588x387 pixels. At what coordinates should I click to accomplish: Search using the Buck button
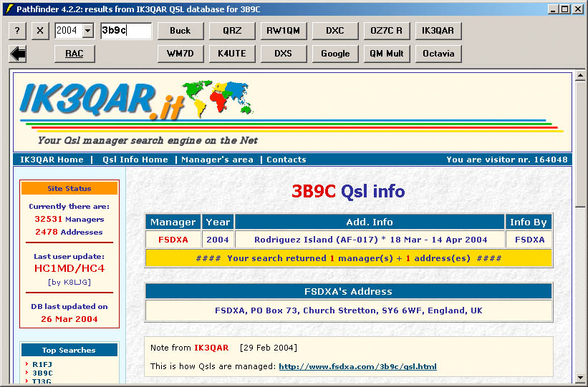point(180,31)
